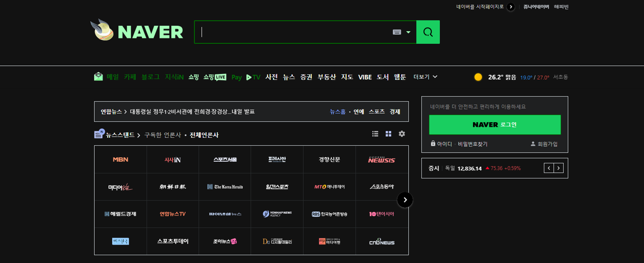
Task: Click the mail envelope icon
Action: pos(99,77)
